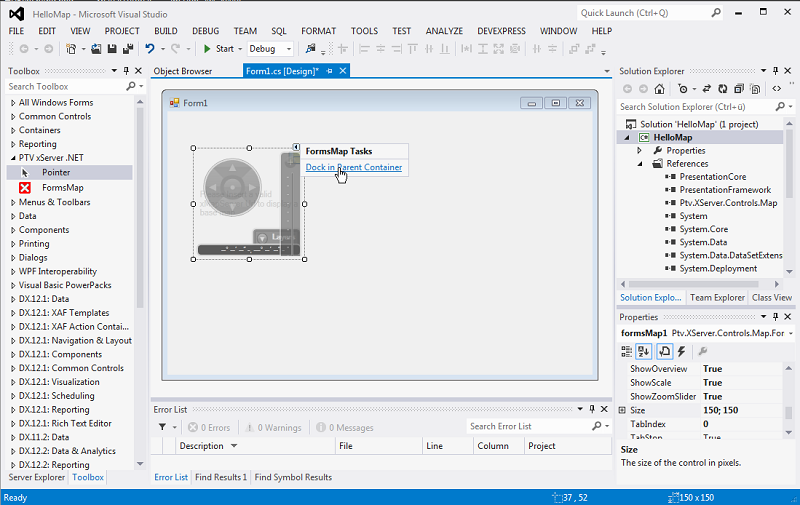Refresh the Solution Explorer

[x=722, y=89]
